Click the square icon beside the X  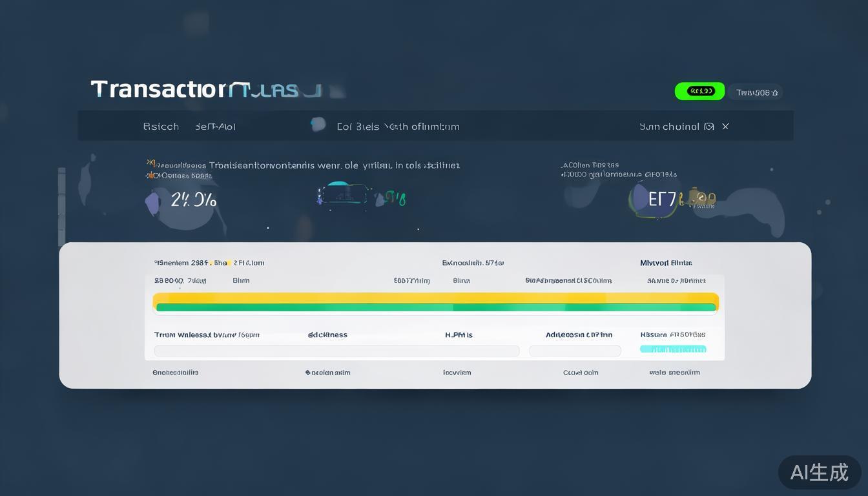click(x=709, y=127)
